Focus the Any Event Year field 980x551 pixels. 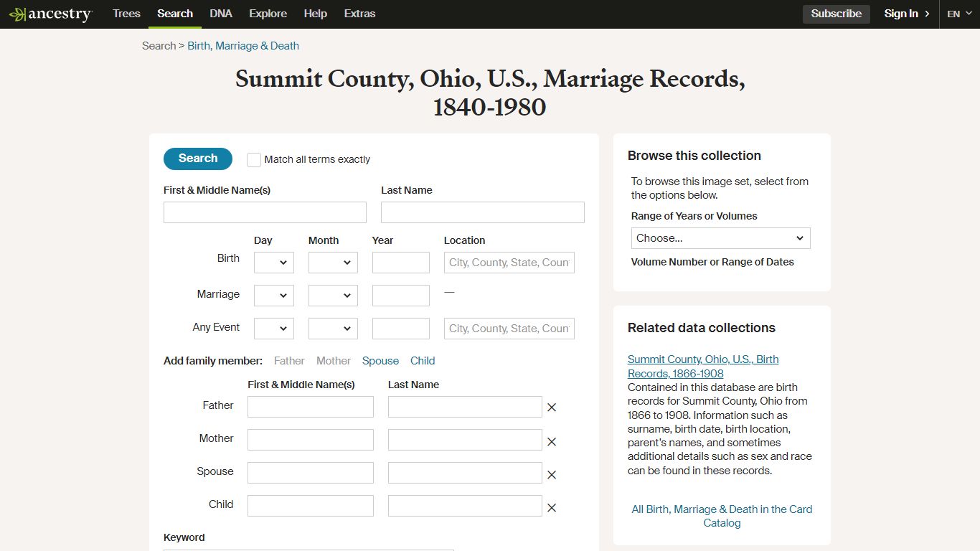401,329
